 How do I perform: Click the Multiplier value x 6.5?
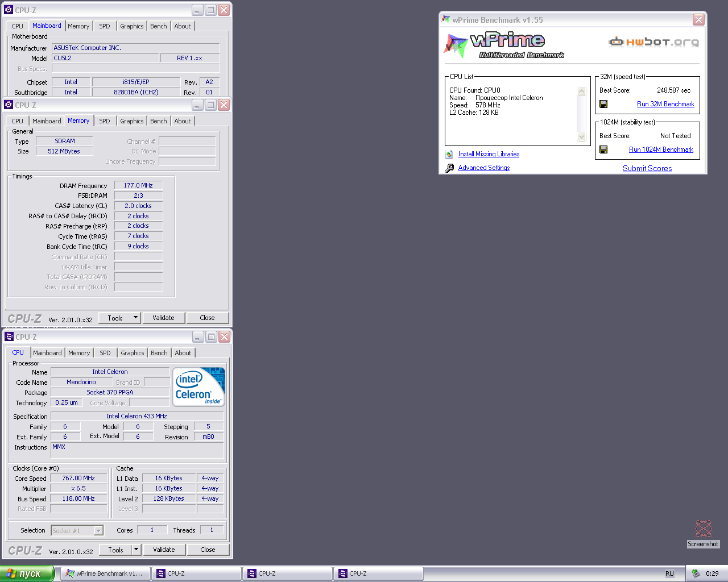coord(78,488)
